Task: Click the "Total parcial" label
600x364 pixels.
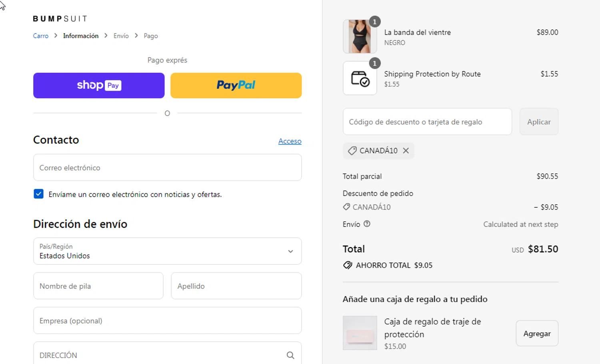Action: (362, 176)
